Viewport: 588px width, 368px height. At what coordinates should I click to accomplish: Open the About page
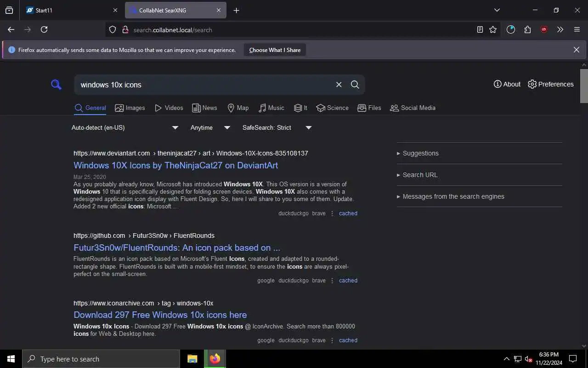pyautogui.click(x=507, y=84)
